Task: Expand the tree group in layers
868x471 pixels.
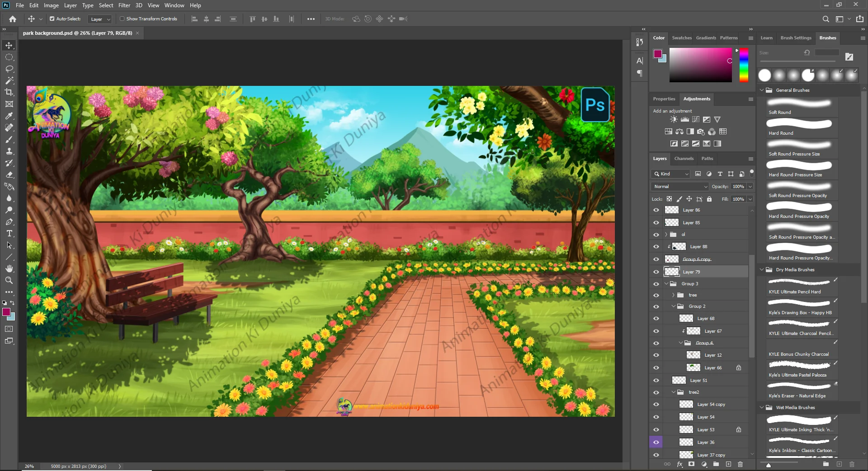Action: [x=673, y=295]
